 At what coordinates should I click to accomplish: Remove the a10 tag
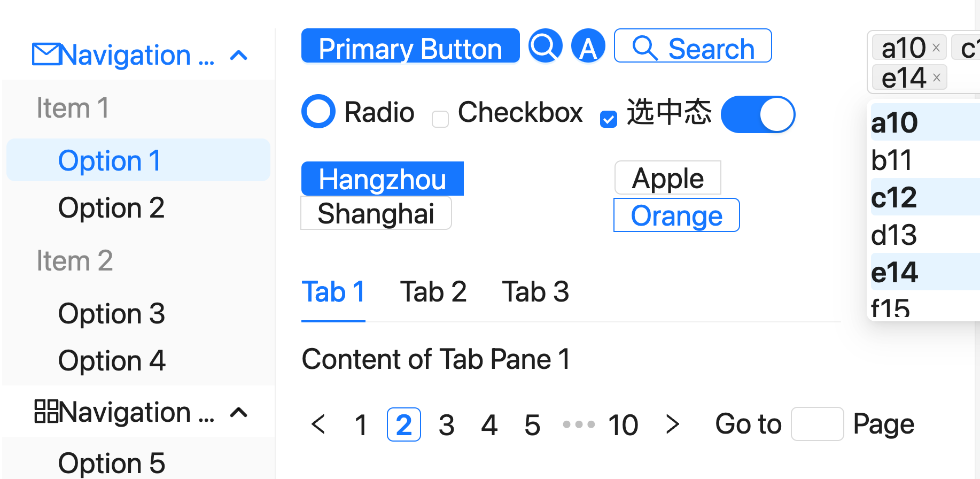[x=936, y=48]
